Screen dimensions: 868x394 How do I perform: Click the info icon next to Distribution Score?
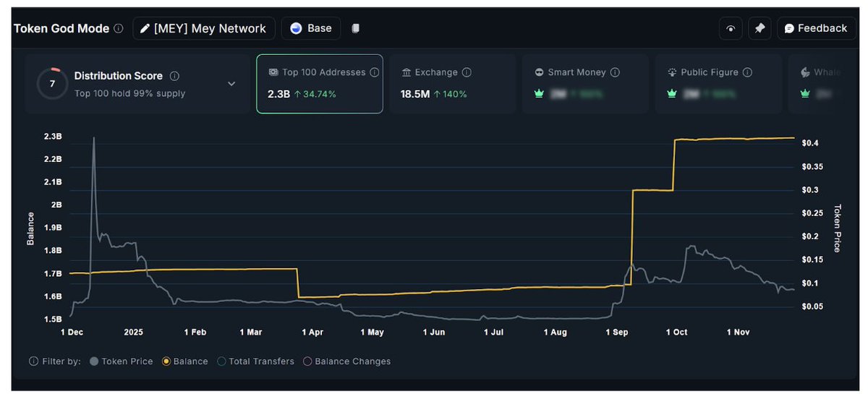[x=174, y=76]
